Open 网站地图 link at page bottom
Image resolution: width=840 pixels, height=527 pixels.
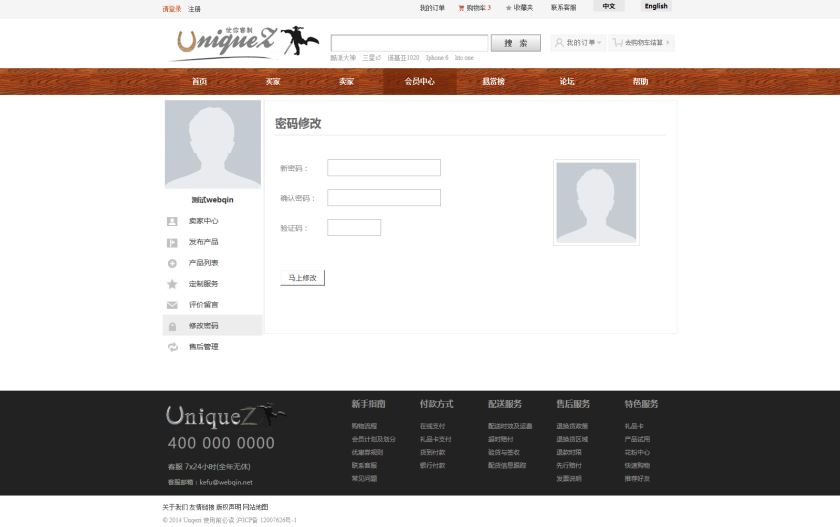pos(256,507)
